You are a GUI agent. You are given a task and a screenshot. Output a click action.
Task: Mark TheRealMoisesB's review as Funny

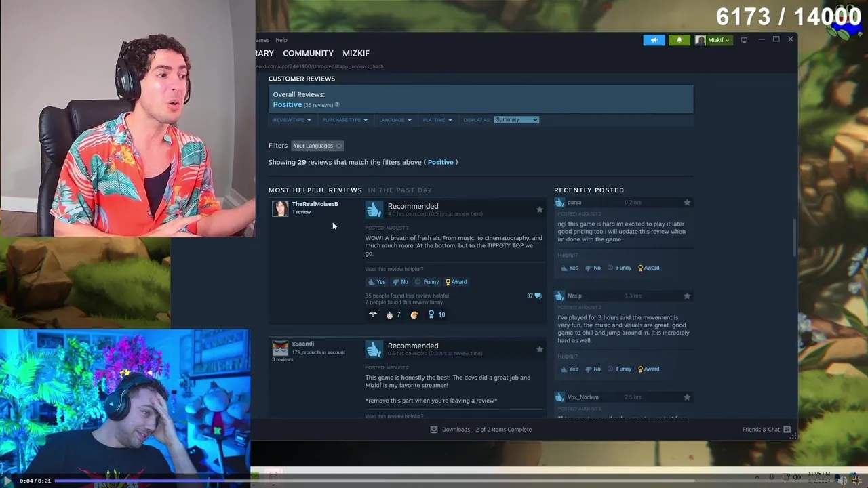click(x=427, y=282)
